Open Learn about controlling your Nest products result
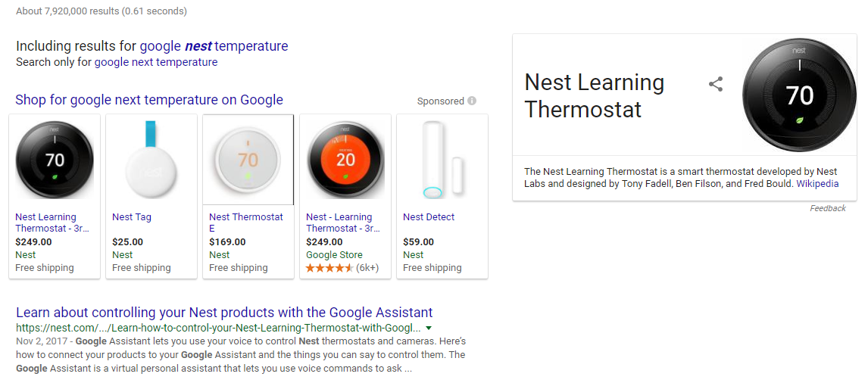The width and height of the screenshot is (868, 383). pos(224,312)
